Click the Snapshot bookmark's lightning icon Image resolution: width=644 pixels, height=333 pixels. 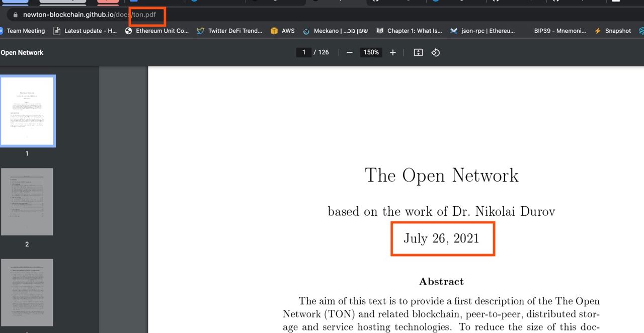pos(598,31)
